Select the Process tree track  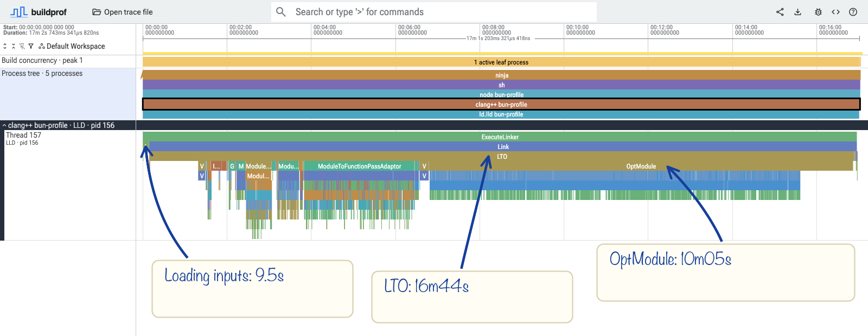click(x=68, y=93)
